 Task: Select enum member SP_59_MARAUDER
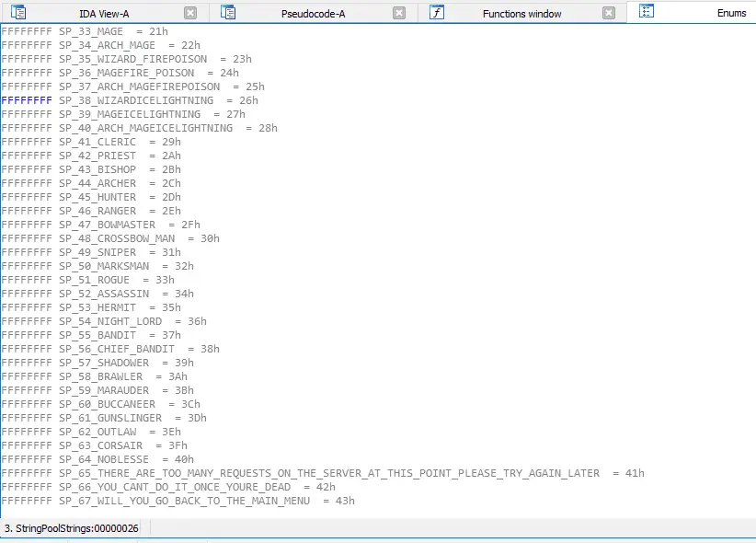coord(104,390)
